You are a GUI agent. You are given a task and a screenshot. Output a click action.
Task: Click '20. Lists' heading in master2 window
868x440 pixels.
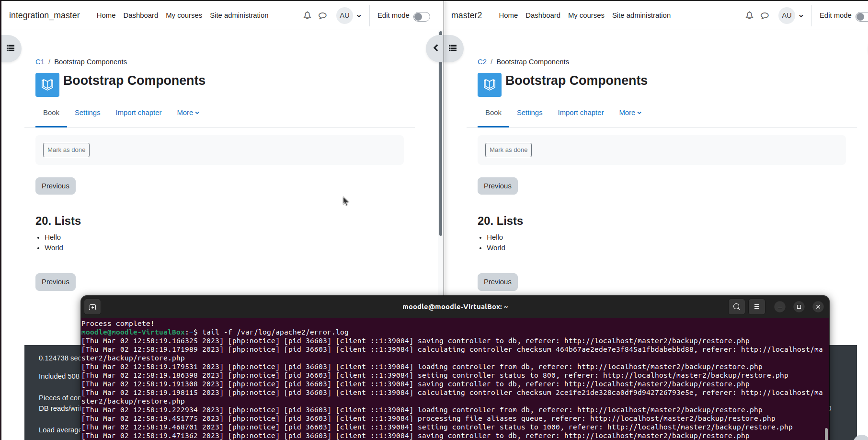pos(500,221)
